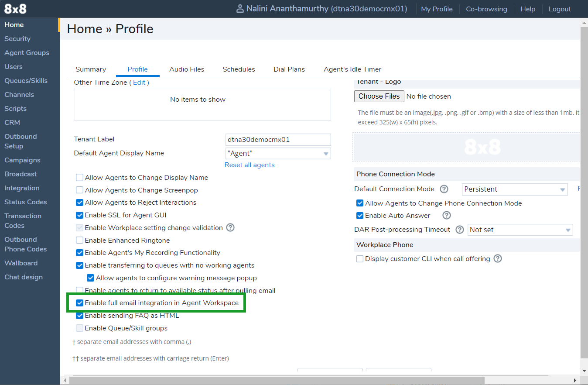The image size is (588, 385).
Task: Open help tooltip for Display customer CLI option
Action: point(497,258)
